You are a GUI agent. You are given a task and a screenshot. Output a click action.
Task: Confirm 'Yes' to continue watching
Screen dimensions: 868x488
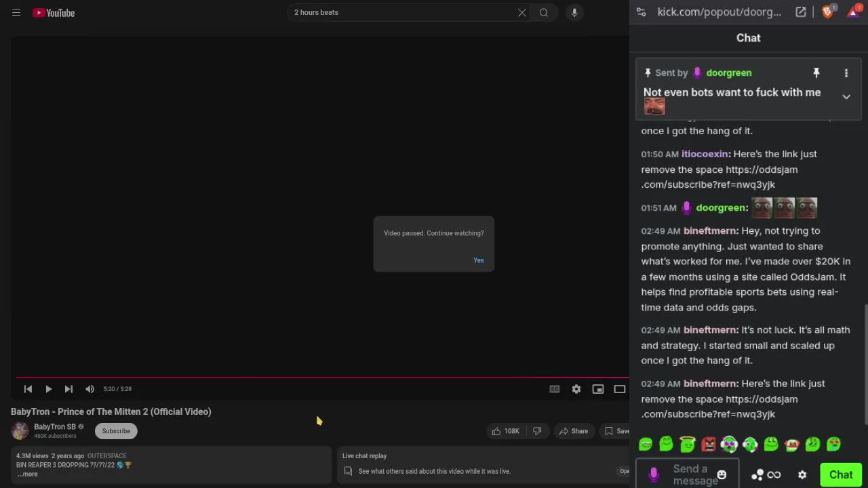479,260
